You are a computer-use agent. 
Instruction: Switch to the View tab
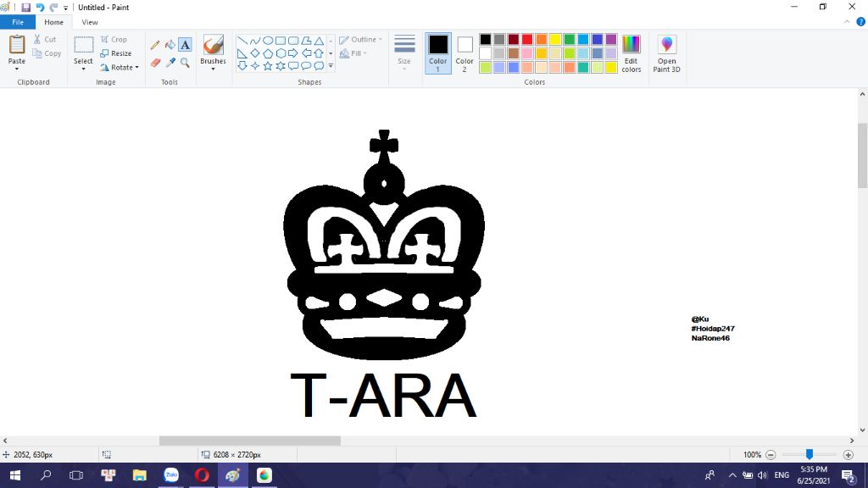90,22
